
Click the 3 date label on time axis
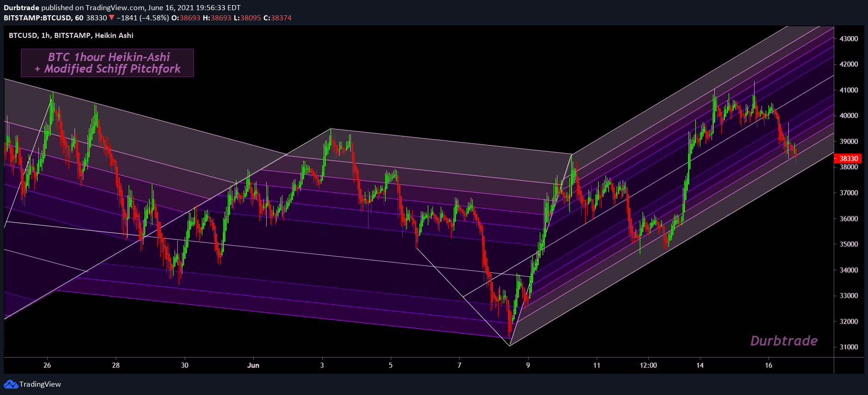point(322,365)
